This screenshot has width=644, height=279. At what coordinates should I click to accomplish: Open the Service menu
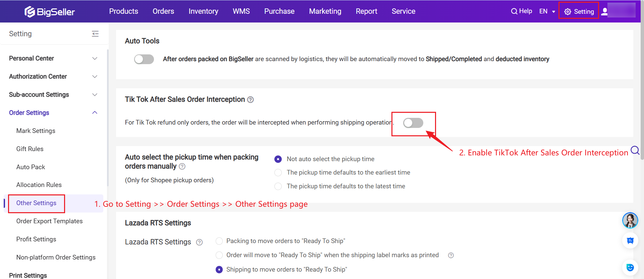tap(404, 11)
